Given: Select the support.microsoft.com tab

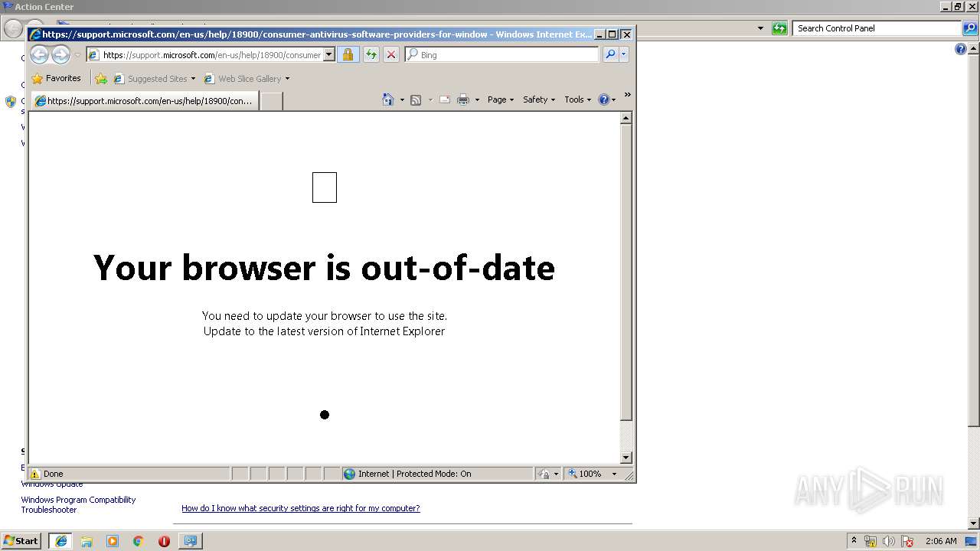Looking at the screenshot, I should tap(144, 100).
